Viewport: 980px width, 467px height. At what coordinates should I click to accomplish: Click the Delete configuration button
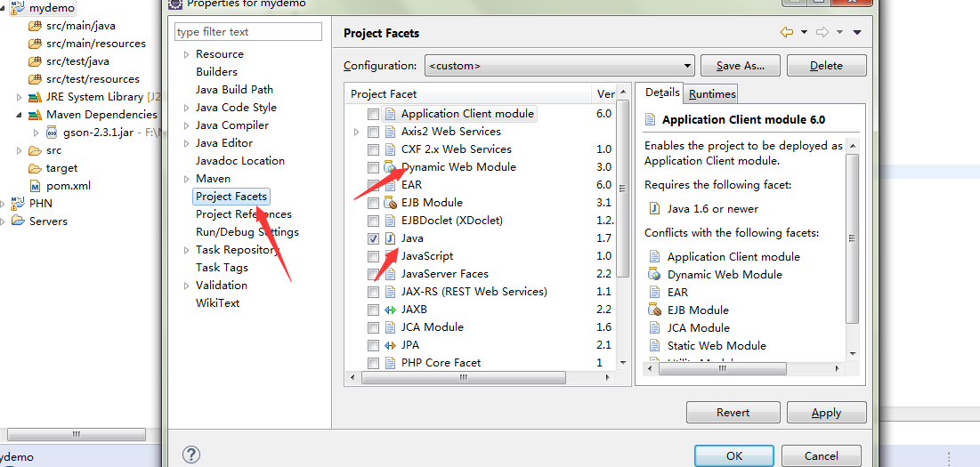pos(826,66)
